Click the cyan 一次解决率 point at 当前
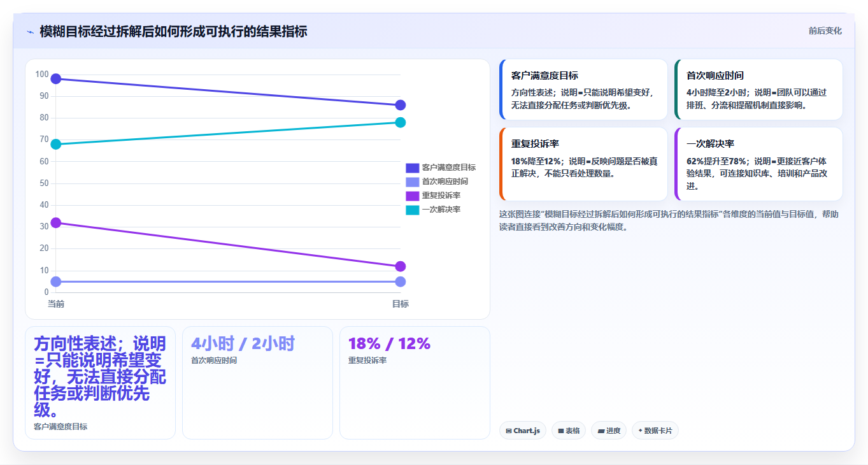The image size is (868, 465). coord(56,144)
